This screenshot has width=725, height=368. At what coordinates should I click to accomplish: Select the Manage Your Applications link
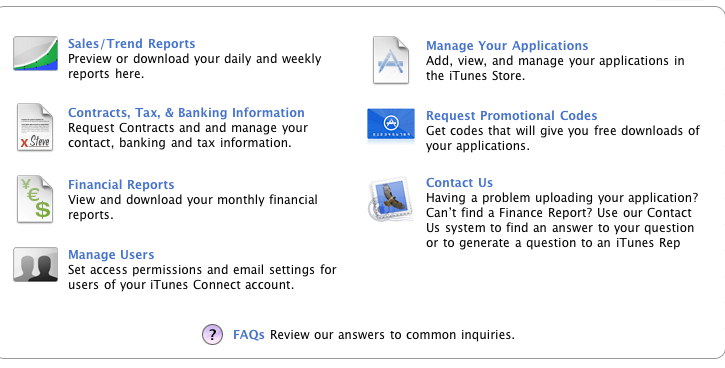tap(507, 45)
